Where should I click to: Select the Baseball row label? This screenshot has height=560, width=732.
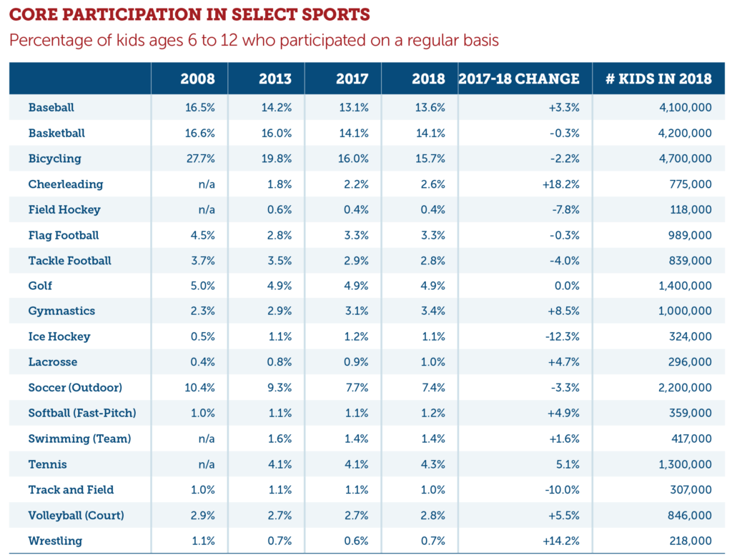[x=51, y=108]
